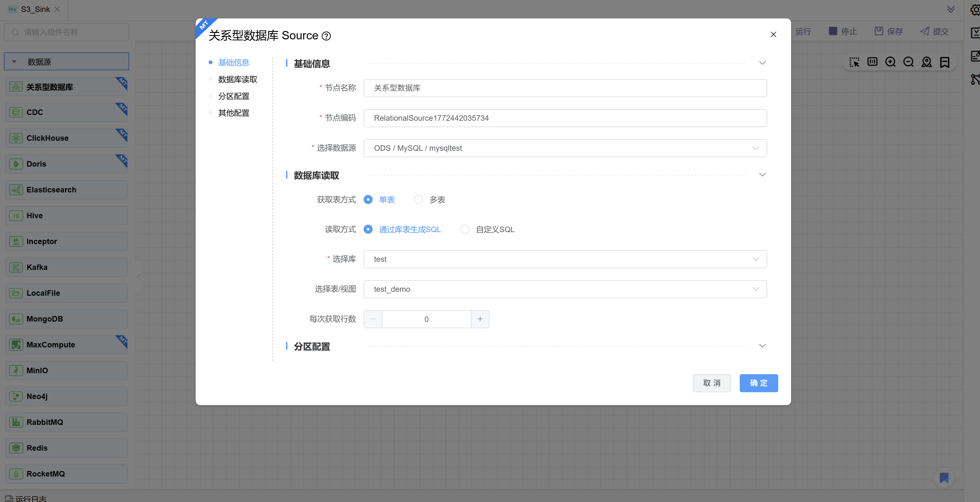Click the bookmark icon in canvas toolbar
The image size is (980, 502).
[x=945, y=62]
